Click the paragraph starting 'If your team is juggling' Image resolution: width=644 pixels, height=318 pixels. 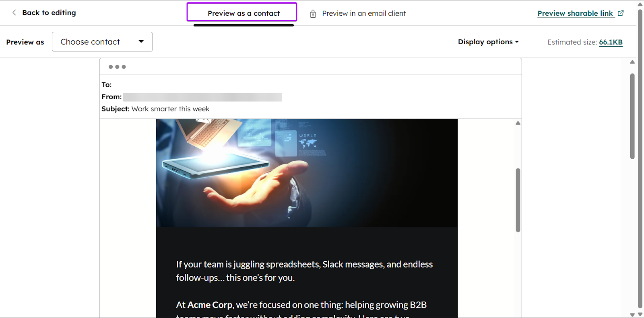click(x=304, y=271)
